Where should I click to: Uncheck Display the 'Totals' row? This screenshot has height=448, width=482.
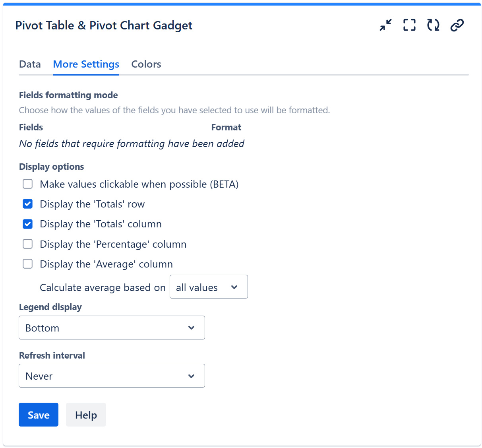(x=28, y=204)
